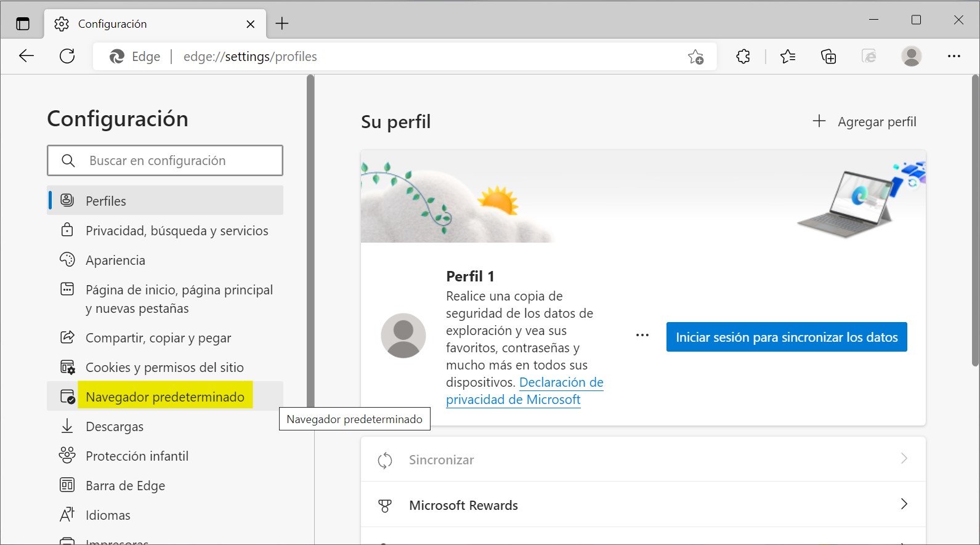
Task: Click the Perfiles icon in sidebar
Action: pos(67,200)
